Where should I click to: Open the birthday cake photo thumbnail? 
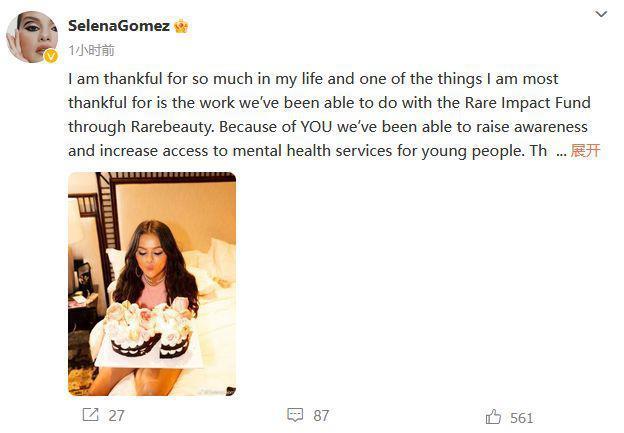tap(152, 283)
